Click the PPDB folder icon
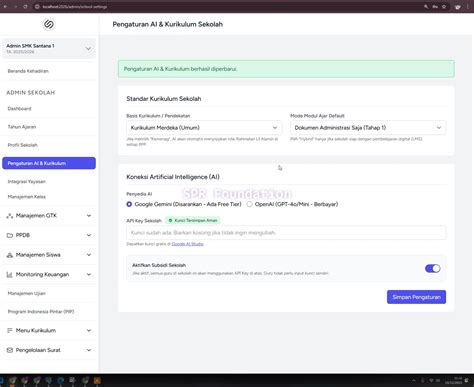Viewport: 474px width, 387px height. 10,235
